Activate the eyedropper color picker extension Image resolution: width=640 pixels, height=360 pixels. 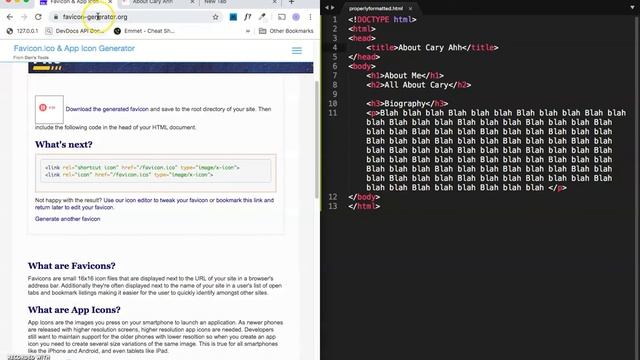262,17
